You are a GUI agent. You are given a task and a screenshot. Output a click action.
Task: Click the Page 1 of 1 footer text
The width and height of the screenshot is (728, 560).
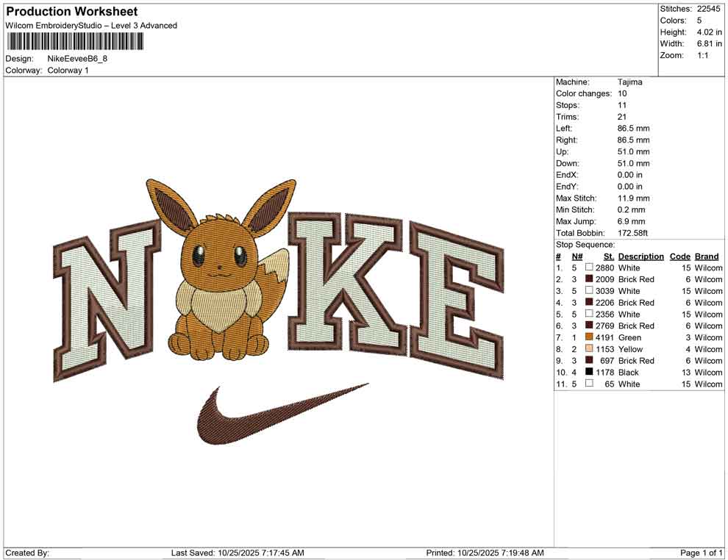pyautogui.click(x=701, y=553)
